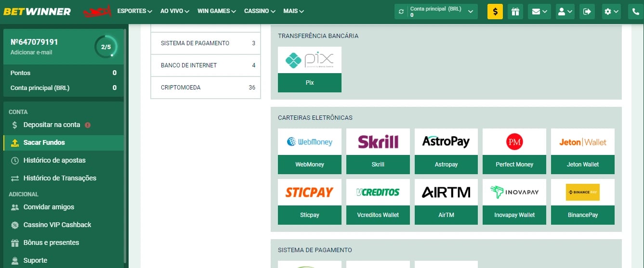Click the BetWinner logo
644x268 pixels.
pyautogui.click(x=37, y=11)
